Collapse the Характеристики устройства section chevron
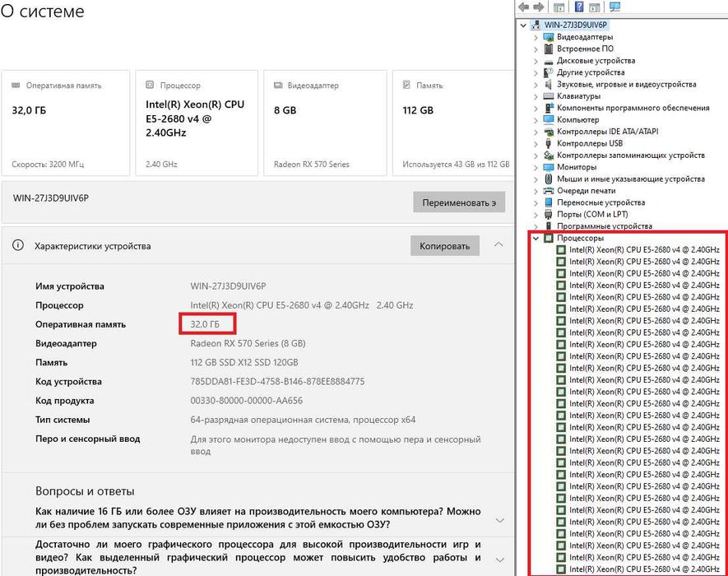The image size is (728, 576). click(x=498, y=244)
